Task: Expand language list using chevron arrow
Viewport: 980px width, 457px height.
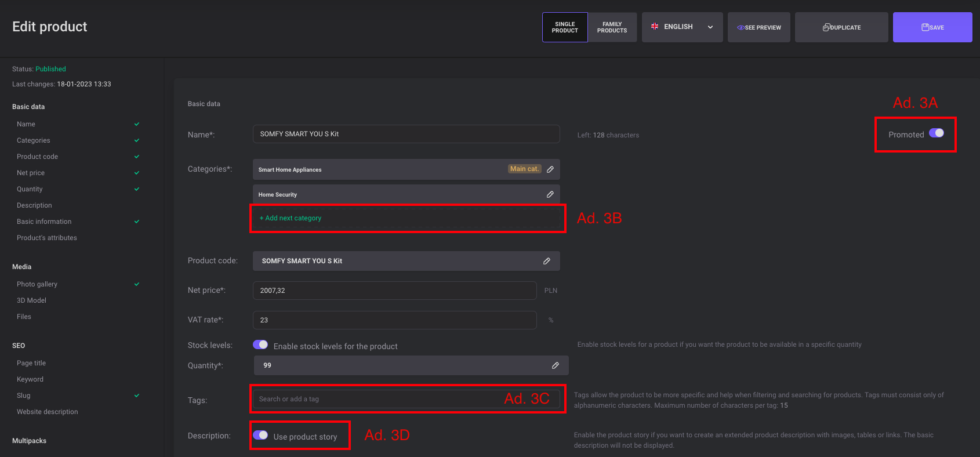Action: [x=710, y=27]
